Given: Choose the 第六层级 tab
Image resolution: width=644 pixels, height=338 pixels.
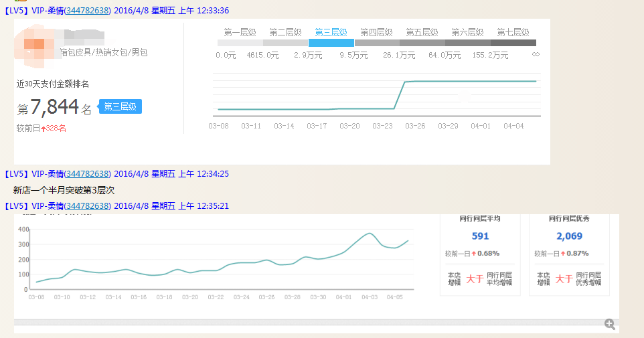Looking at the screenshot, I should [x=467, y=32].
